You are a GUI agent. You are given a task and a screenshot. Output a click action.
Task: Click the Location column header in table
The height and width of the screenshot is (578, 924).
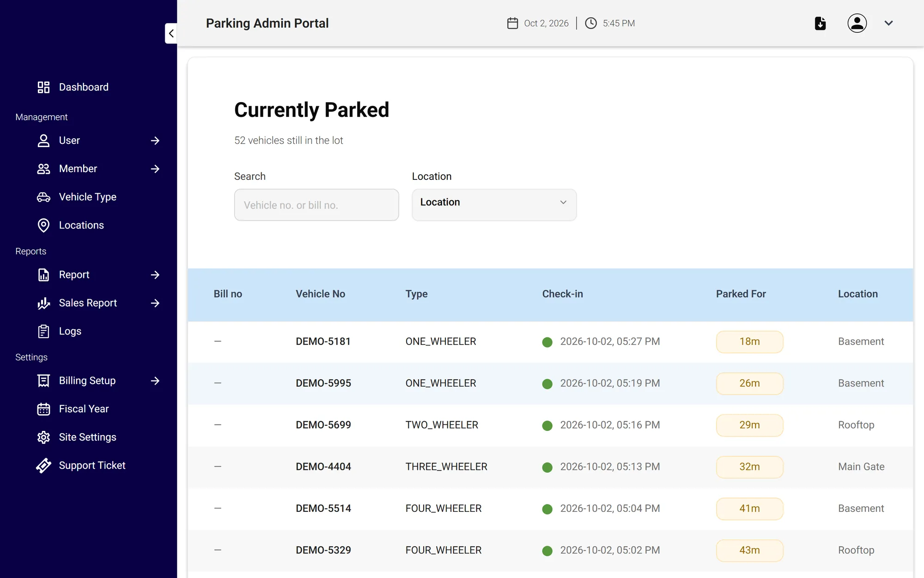[858, 294]
